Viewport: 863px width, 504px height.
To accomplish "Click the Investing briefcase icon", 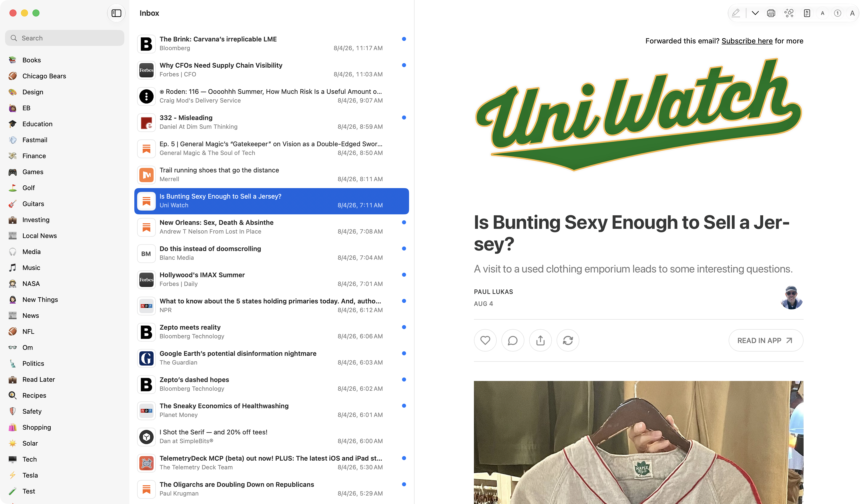I will 13,220.
